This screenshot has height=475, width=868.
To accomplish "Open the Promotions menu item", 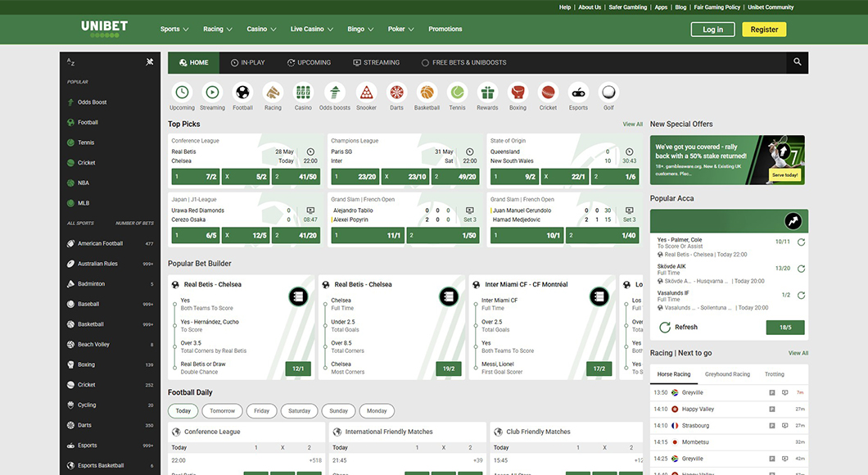I will tap(445, 29).
